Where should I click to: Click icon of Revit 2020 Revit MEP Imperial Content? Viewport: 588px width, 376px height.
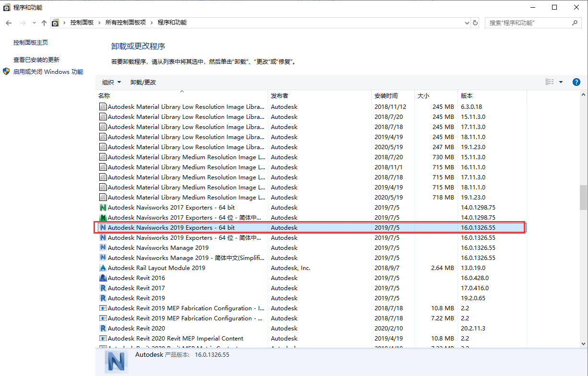(x=103, y=339)
